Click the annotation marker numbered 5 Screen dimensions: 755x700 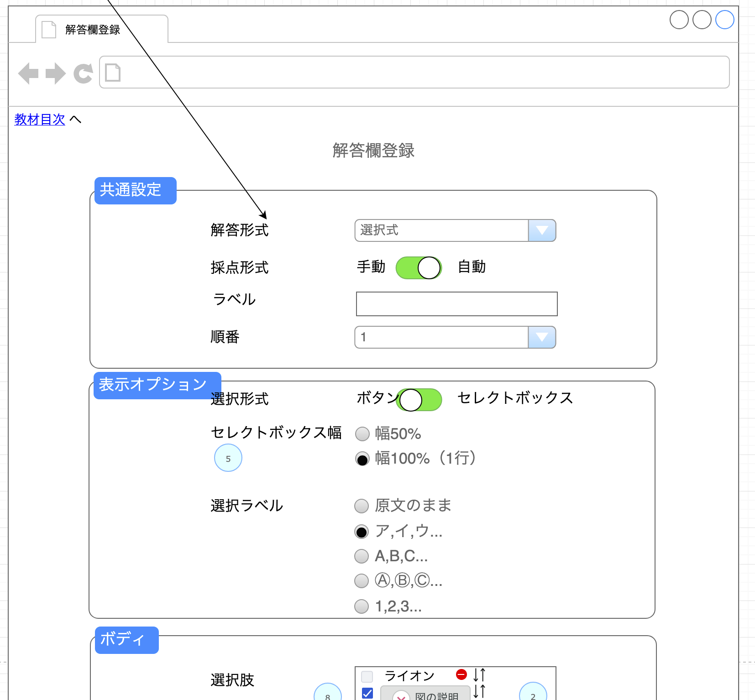(228, 458)
